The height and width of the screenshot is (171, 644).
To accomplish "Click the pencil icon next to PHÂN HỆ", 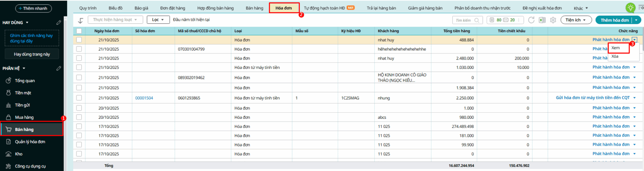I will click(x=59, y=68).
